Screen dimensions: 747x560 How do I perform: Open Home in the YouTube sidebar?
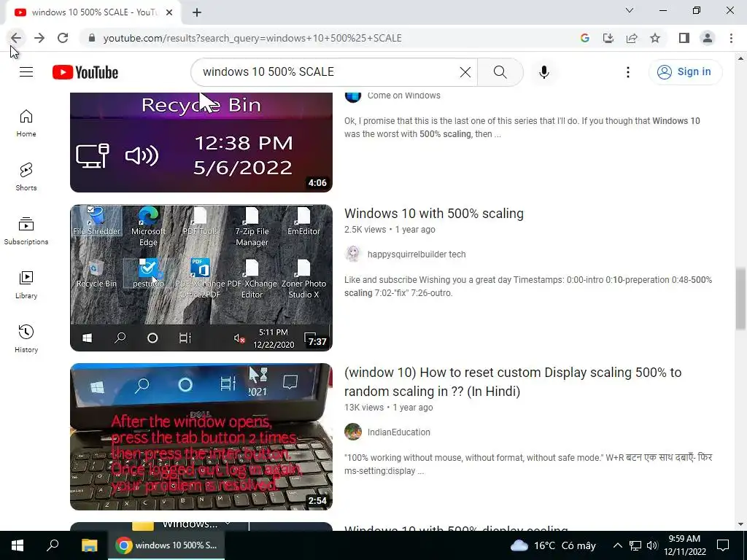(26, 123)
